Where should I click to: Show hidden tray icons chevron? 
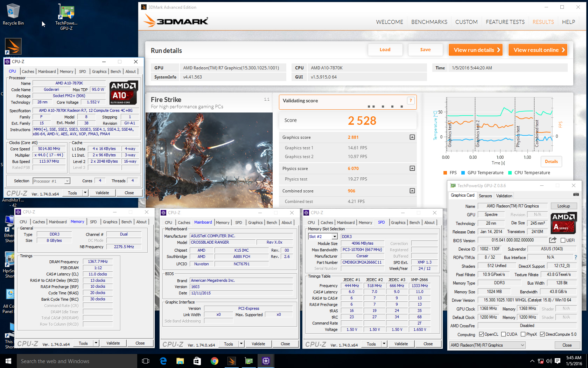(x=532, y=361)
